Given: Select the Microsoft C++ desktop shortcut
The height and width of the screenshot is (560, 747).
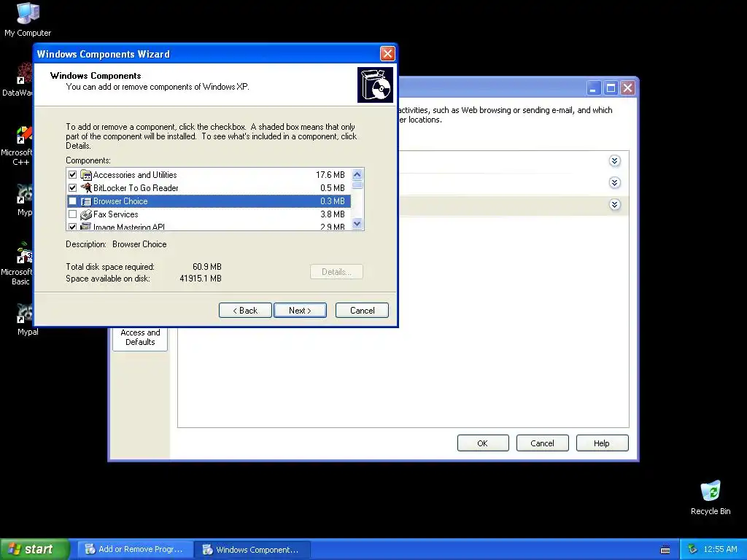Looking at the screenshot, I should pos(18,146).
